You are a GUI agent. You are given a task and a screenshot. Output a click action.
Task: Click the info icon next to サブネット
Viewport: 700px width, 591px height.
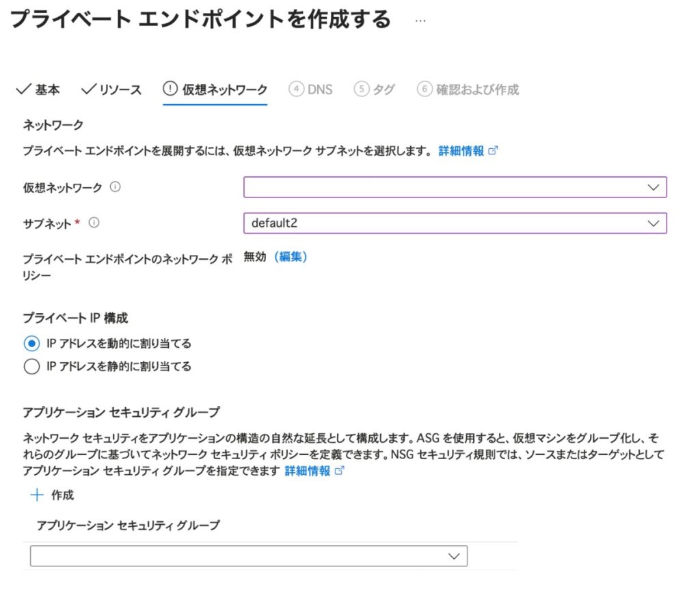pos(94,223)
